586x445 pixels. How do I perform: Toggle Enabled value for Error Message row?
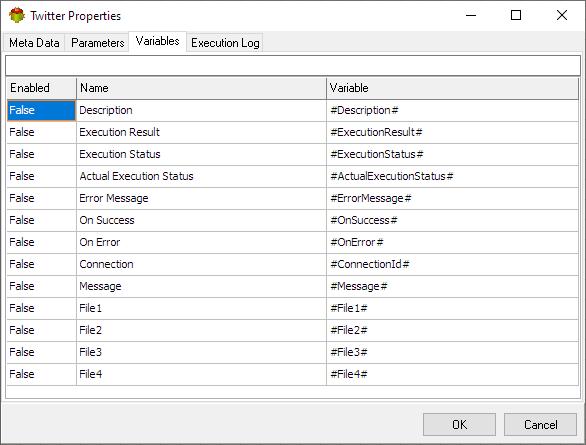point(41,198)
